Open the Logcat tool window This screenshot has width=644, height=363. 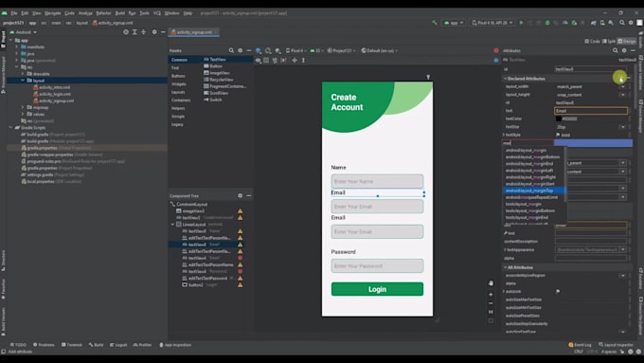(x=118, y=345)
